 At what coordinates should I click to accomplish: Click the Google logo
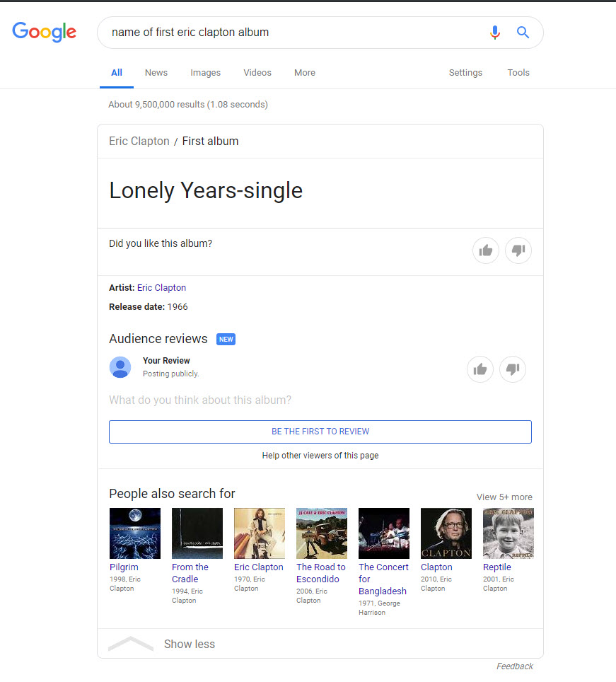[44, 32]
